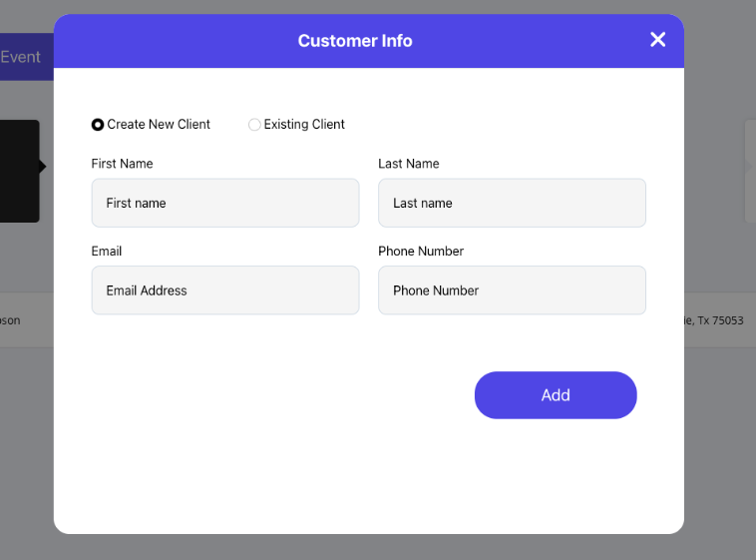Select Create New Client radio button
Viewport: 756px width, 560px height.
(98, 125)
